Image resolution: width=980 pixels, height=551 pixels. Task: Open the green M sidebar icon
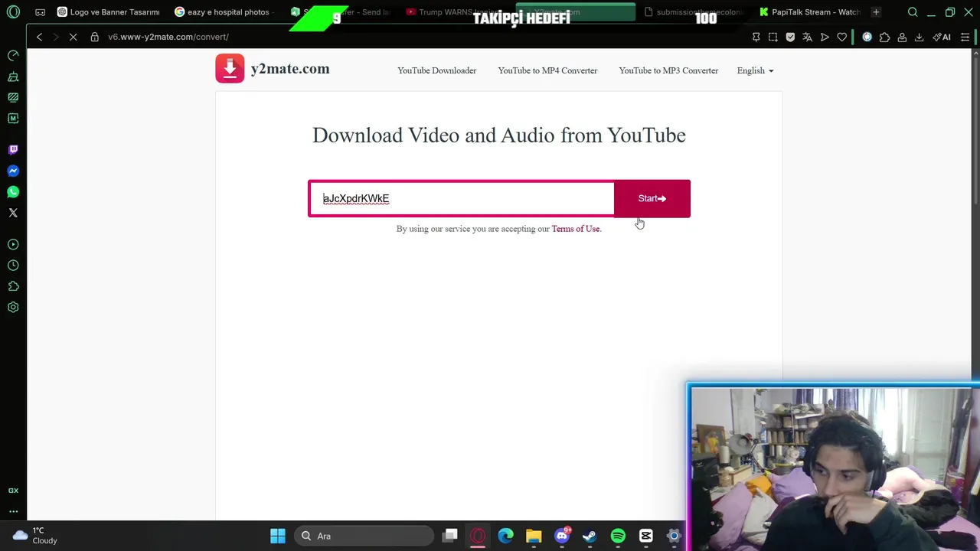[13, 119]
